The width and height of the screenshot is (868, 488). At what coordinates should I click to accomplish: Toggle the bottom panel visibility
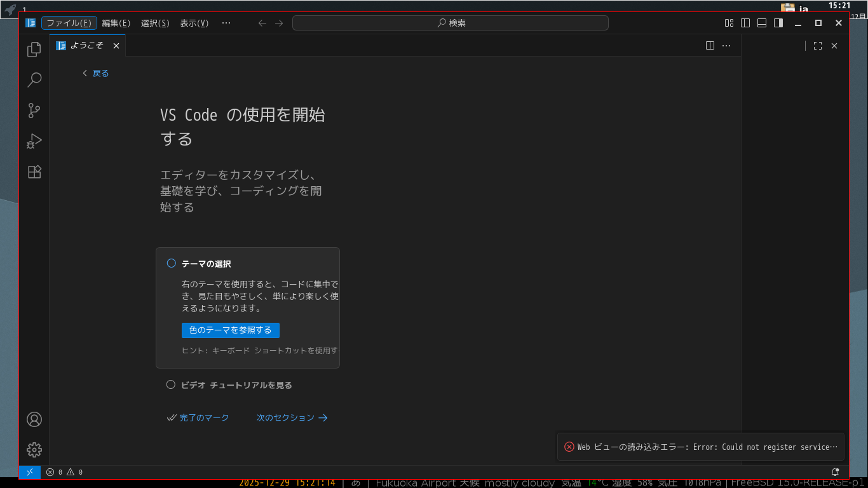click(762, 23)
